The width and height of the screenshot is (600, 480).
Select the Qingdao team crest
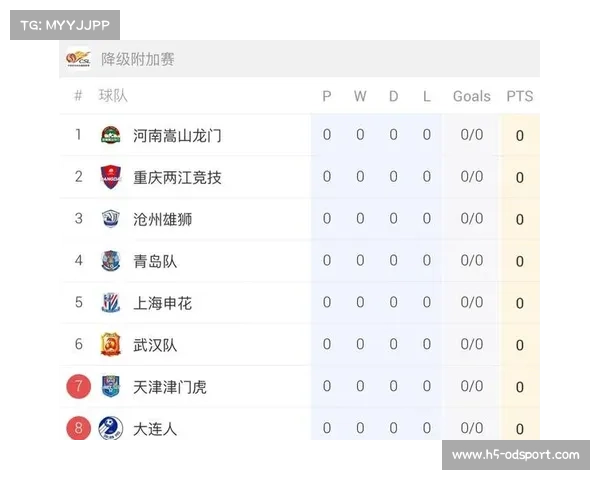pos(111,261)
